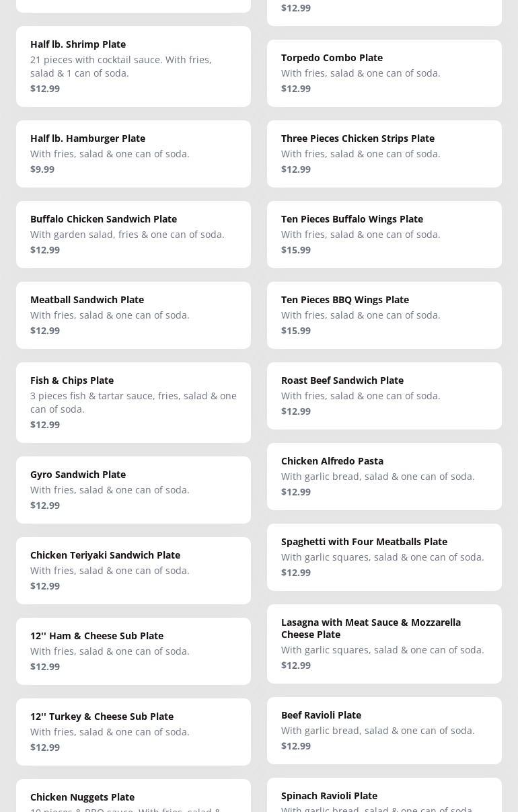Image resolution: width=518 pixels, height=812 pixels.
Task: Select the Gyro Sandwich Plate
Action: tap(133, 489)
